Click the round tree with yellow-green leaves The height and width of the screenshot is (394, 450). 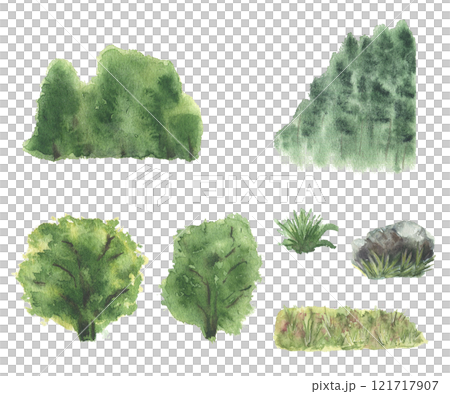(80, 278)
